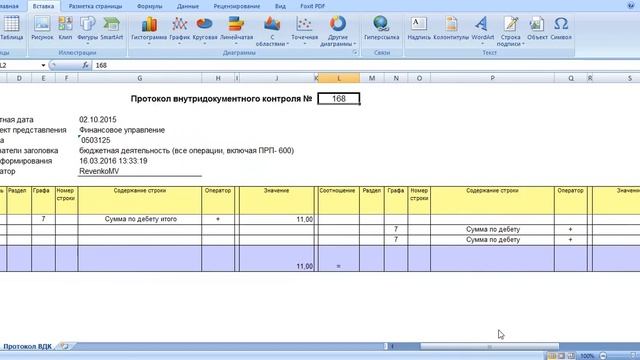640x360 pixels.
Task: Click horizontal scrollbar left arrow
Action: [392, 346]
